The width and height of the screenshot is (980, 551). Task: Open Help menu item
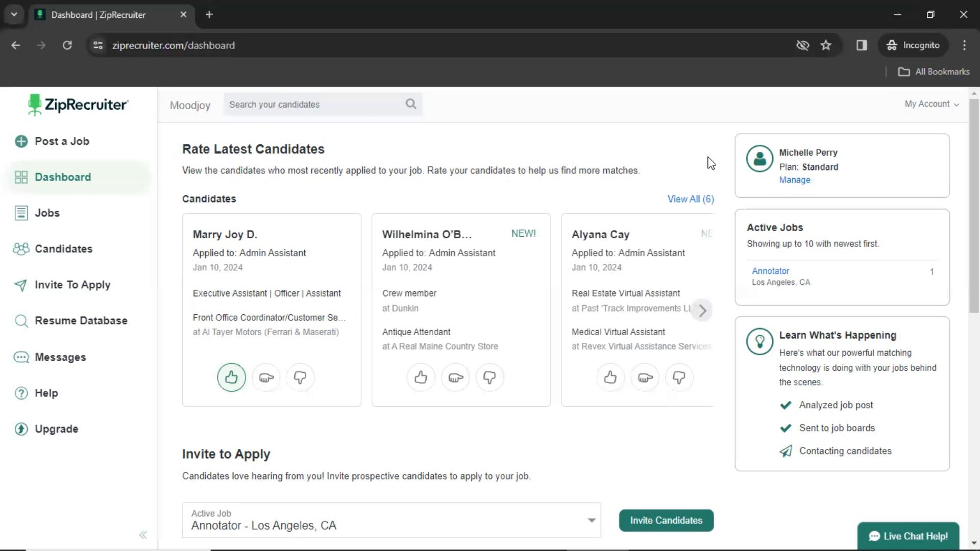45,393
